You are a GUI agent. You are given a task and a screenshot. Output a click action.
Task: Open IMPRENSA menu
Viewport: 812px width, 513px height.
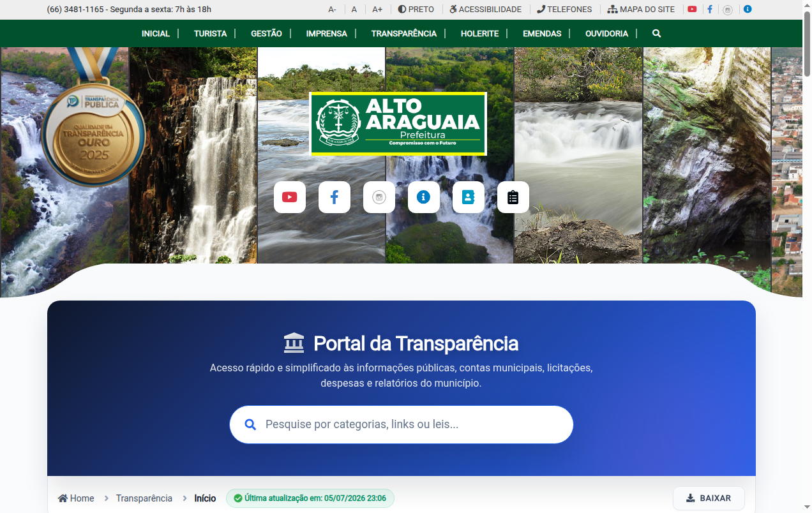pyautogui.click(x=327, y=33)
